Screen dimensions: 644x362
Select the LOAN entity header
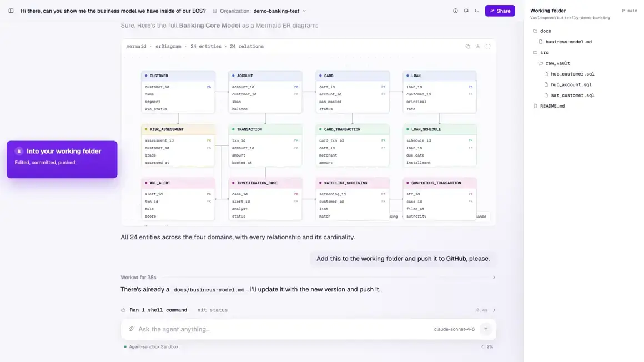[440, 76]
